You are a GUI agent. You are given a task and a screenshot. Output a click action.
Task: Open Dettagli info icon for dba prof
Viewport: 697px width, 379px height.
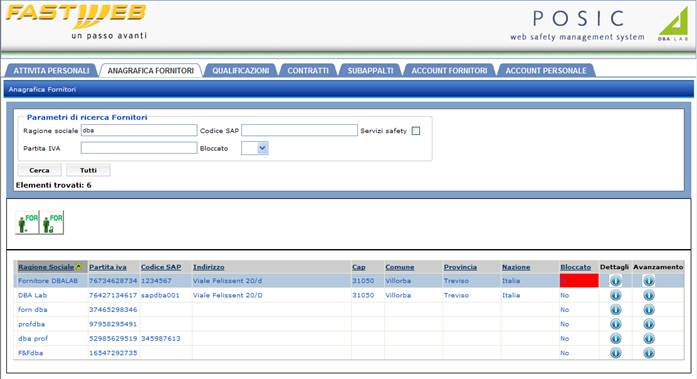pos(615,339)
